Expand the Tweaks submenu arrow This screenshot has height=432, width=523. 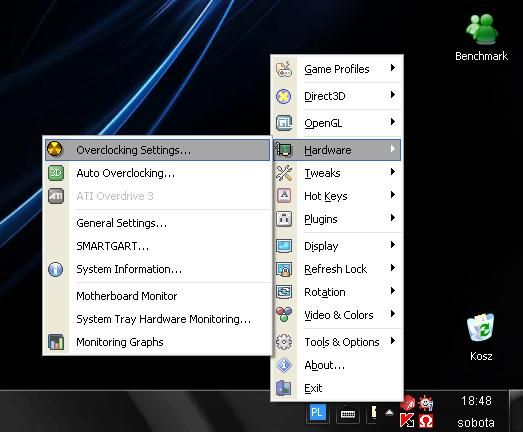[x=393, y=171]
